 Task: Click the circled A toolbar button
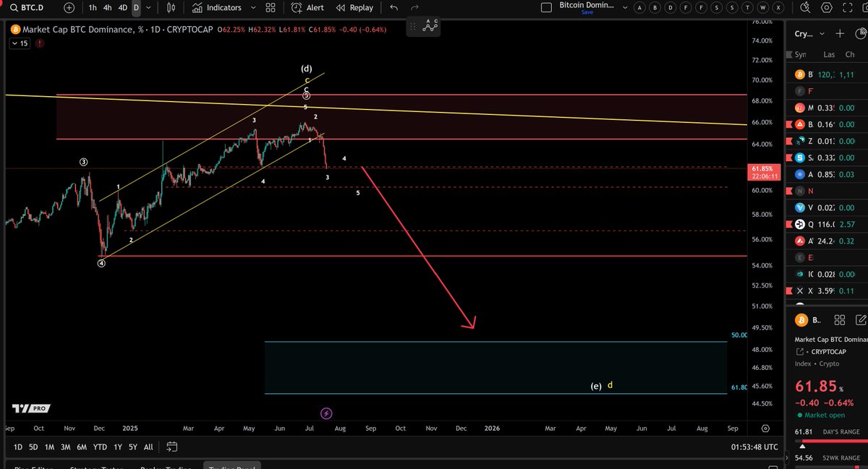pyautogui.click(x=640, y=7)
